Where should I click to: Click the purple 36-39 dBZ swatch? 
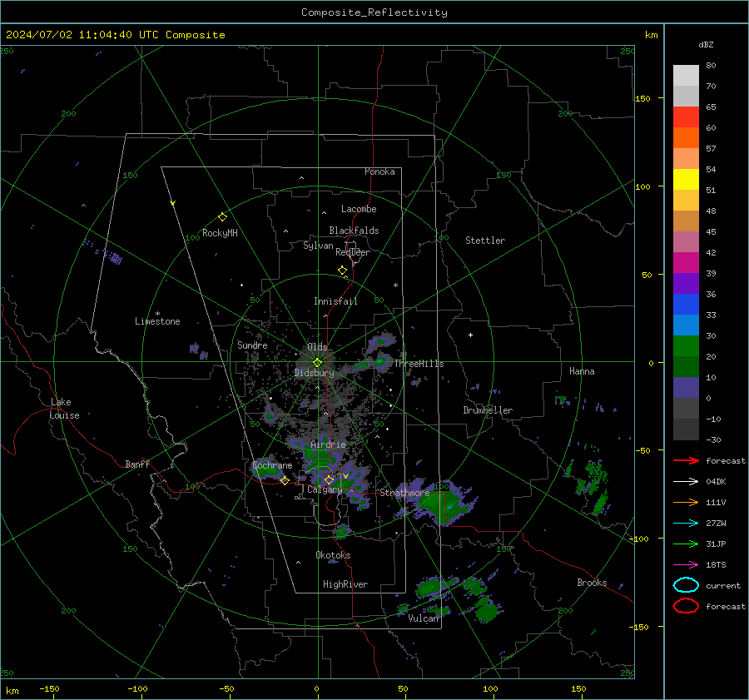coord(686,284)
